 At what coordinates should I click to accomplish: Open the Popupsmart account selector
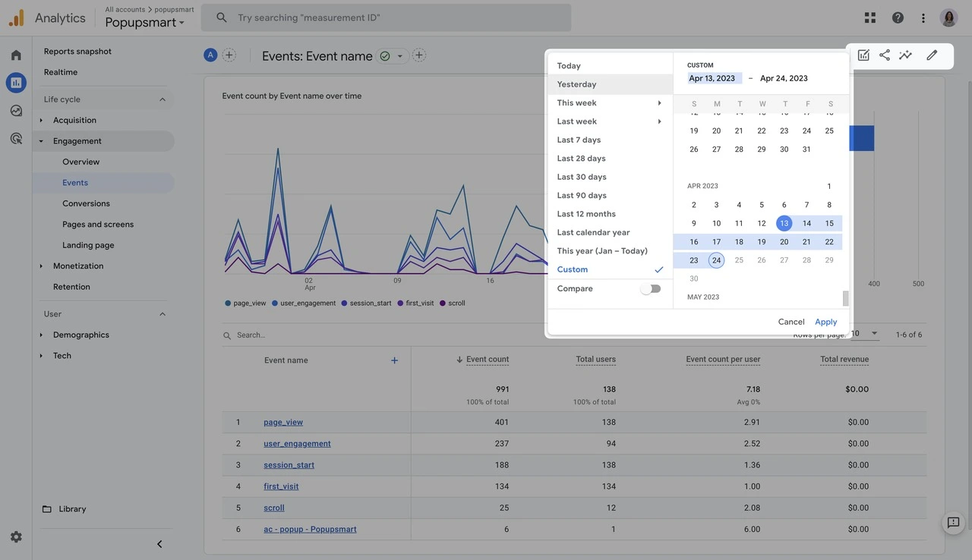[144, 23]
